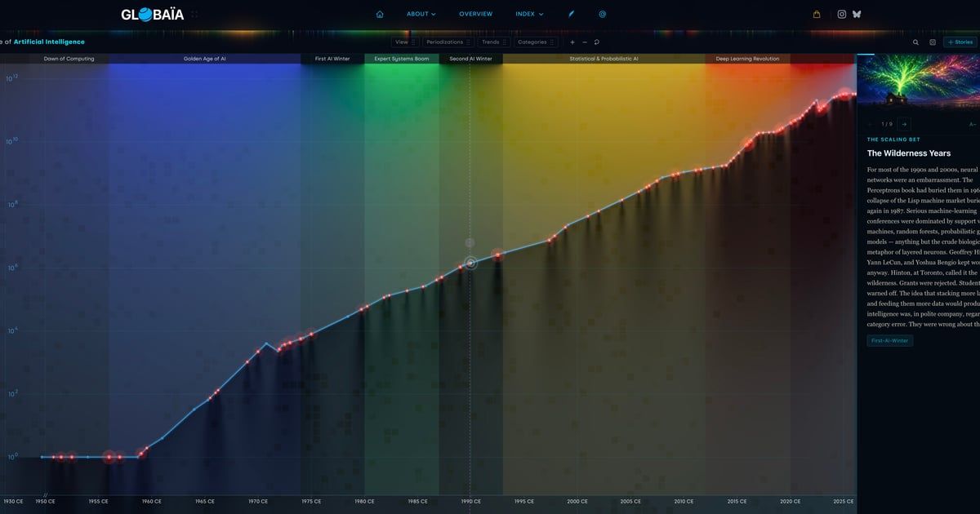Select the First AI Winter period
Image resolution: width=980 pixels, height=514 pixels.
pyautogui.click(x=332, y=59)
